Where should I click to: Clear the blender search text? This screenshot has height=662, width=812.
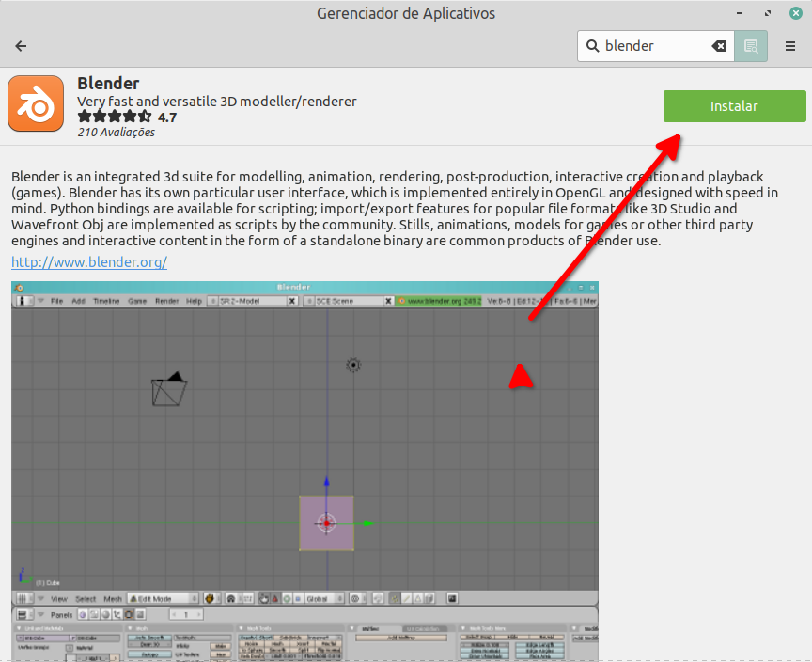[719, 46]
